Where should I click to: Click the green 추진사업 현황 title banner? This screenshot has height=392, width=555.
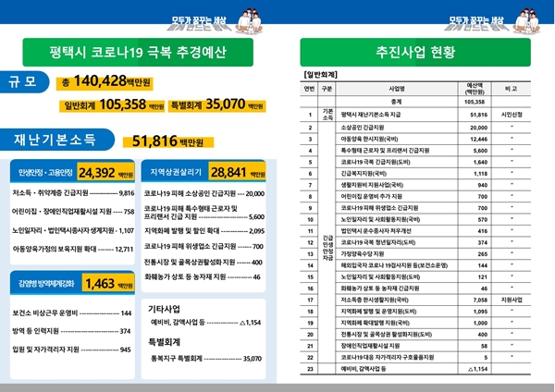pos(416,51)
